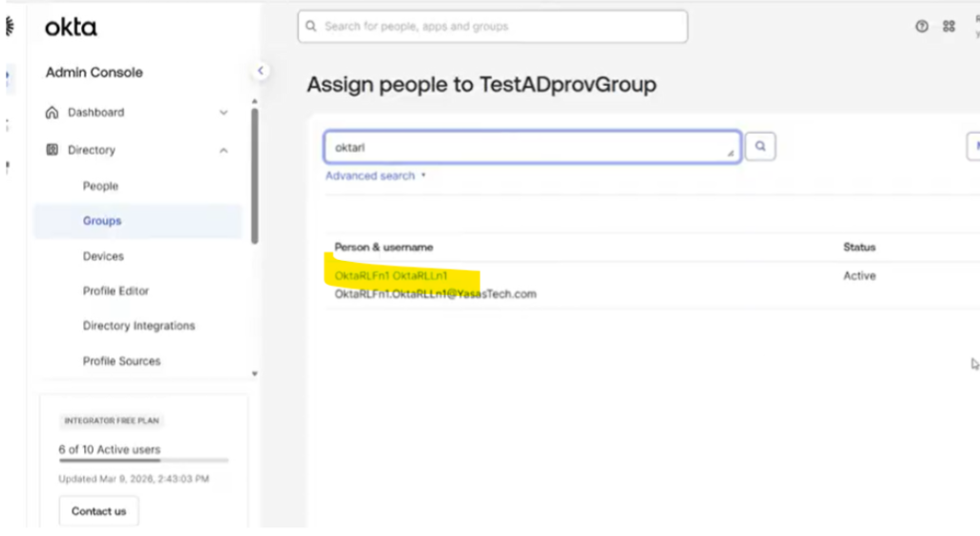
Task: Select Groups in the sidebar
Action: pyautogui.click(x=102, y=221)
